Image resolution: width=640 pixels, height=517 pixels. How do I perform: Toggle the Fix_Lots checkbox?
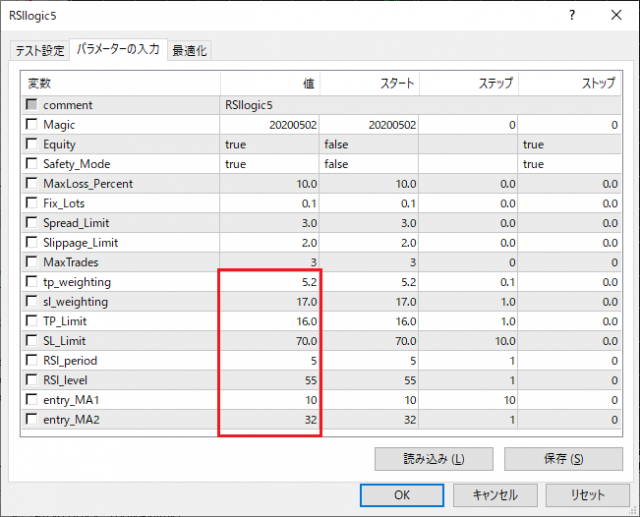[31, 202]
